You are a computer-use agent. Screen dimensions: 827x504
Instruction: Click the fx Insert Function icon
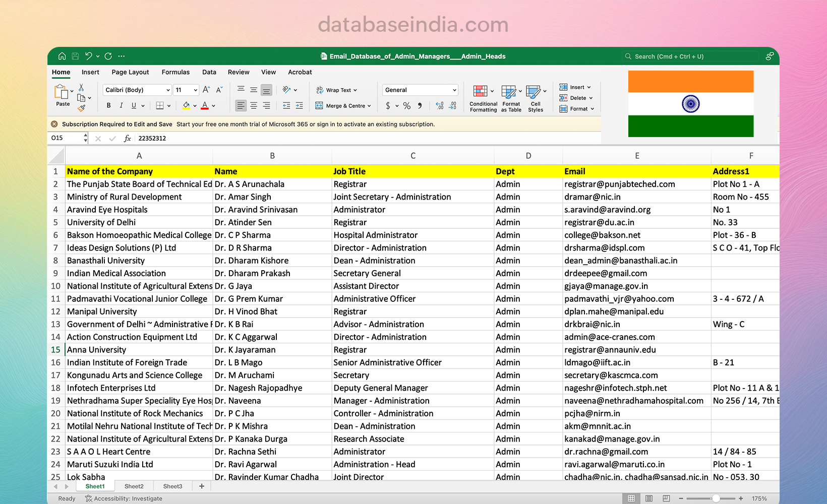pyautogui.click(x=128, y=138)
